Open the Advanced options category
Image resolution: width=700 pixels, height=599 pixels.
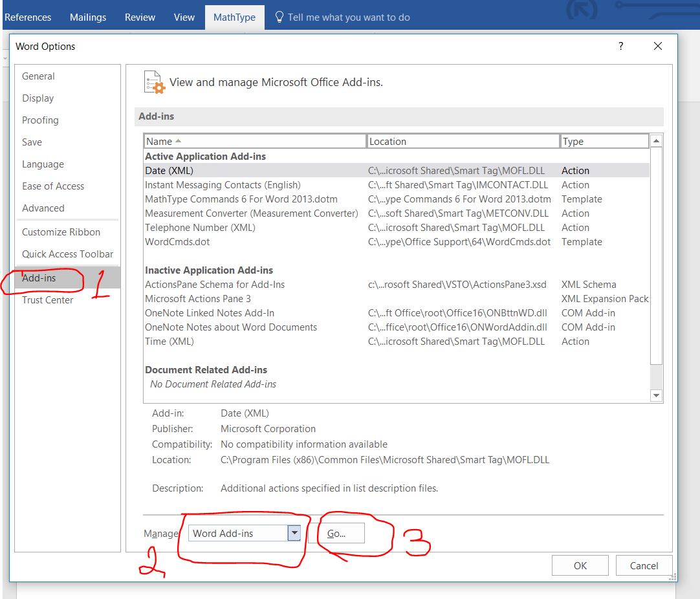click(67, 208)
